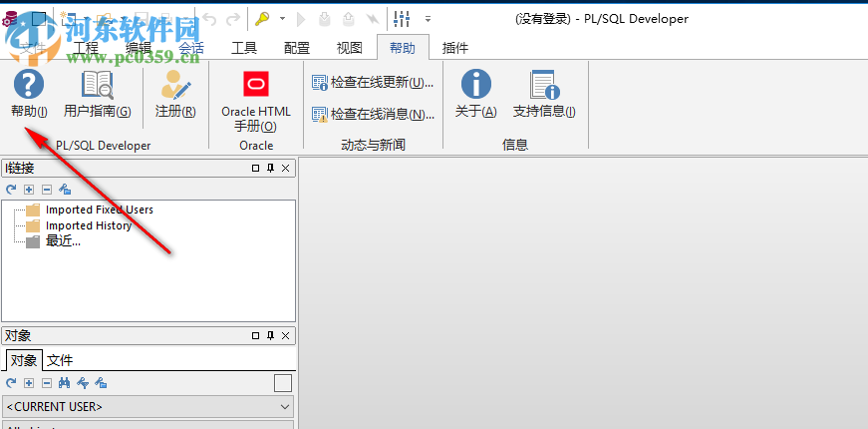Screen dimensions: 868x429
Task: Select the 帮助 ribbon tab
Action: [403, 48]
